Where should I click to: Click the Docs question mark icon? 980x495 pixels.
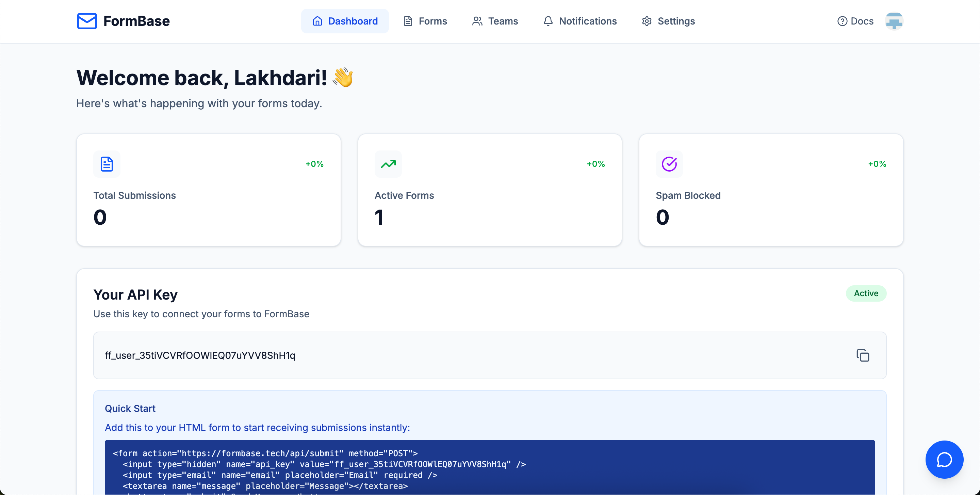pyautogui.click(x=842, y=21)
